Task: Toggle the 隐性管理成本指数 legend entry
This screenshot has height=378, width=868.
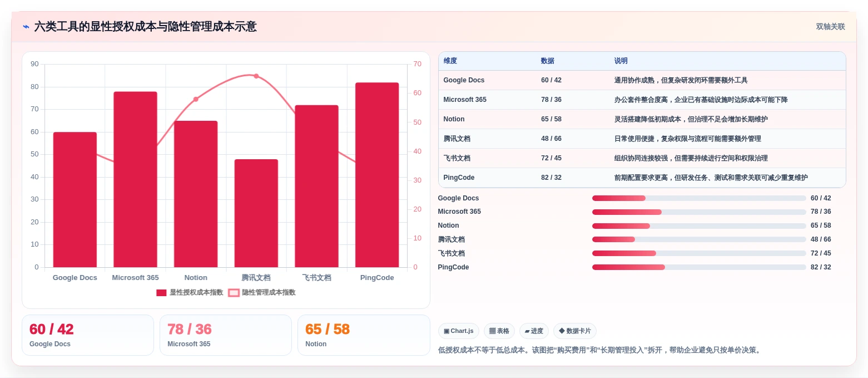Action: (x=262, y=292)
